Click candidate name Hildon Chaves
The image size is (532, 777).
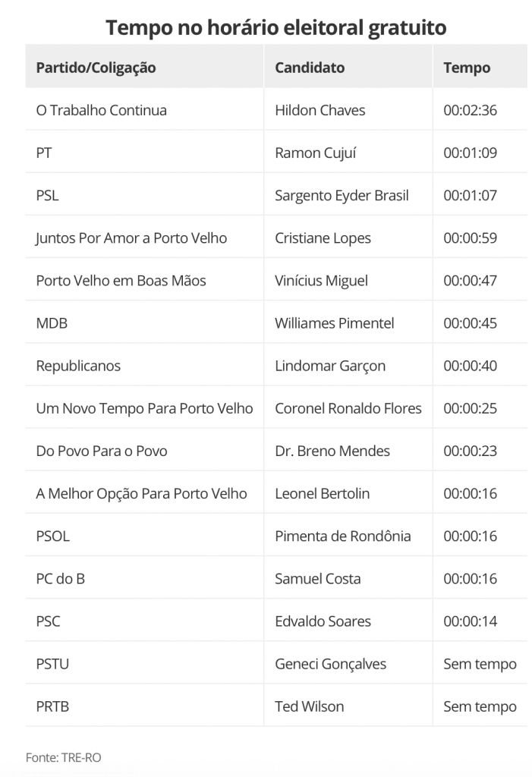click(x=320, y=110)
